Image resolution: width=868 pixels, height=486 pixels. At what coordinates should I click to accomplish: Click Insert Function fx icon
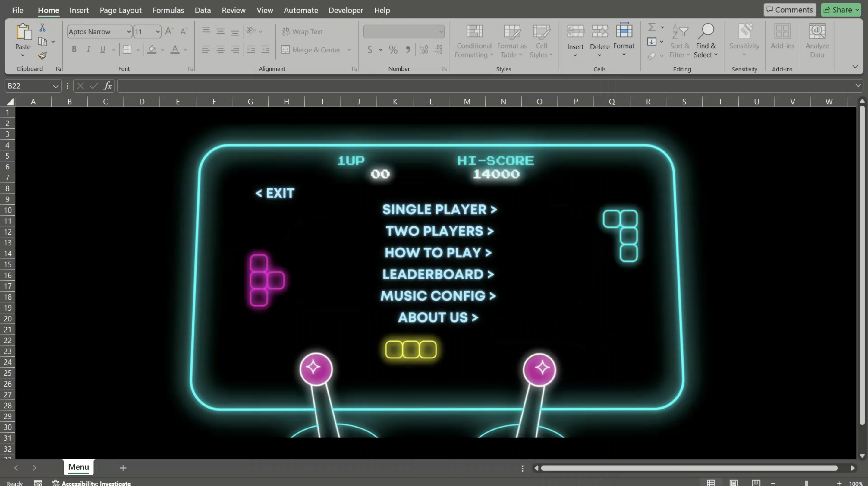pos(108,86)
